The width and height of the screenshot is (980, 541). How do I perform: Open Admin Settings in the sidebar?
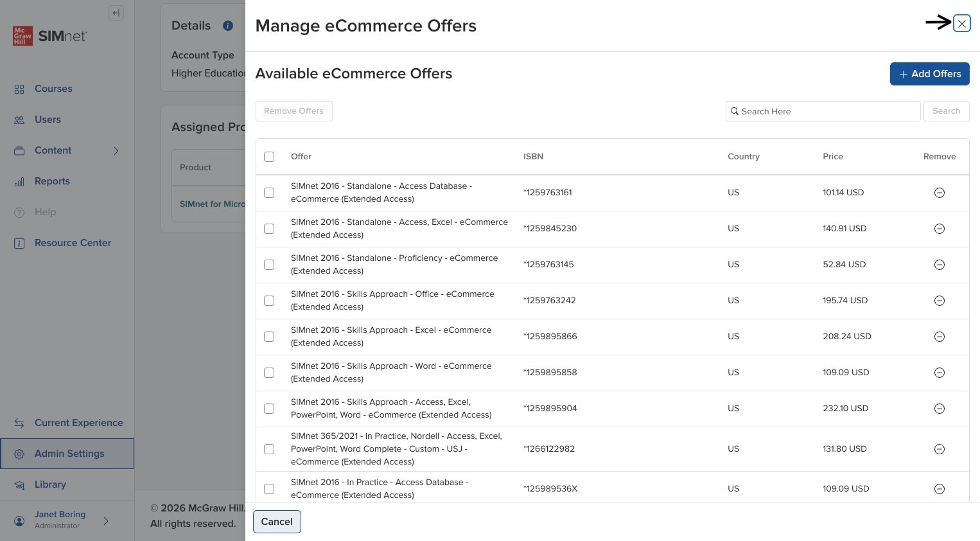(x=67, y=454)
